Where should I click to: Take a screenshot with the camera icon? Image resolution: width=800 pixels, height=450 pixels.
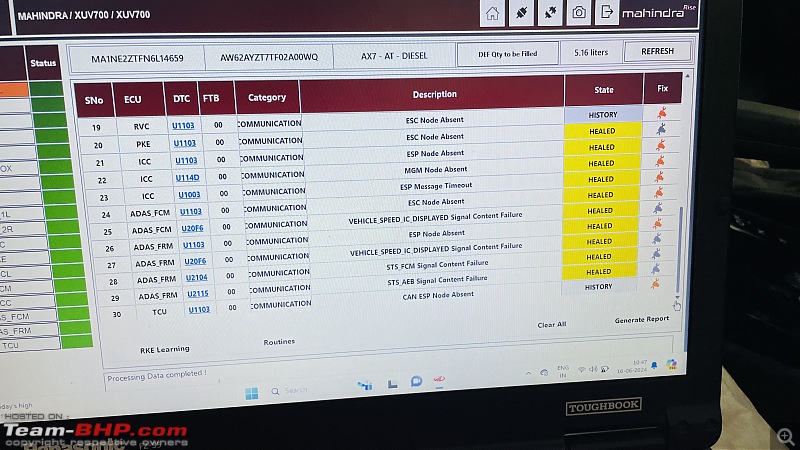pos(579,12)
